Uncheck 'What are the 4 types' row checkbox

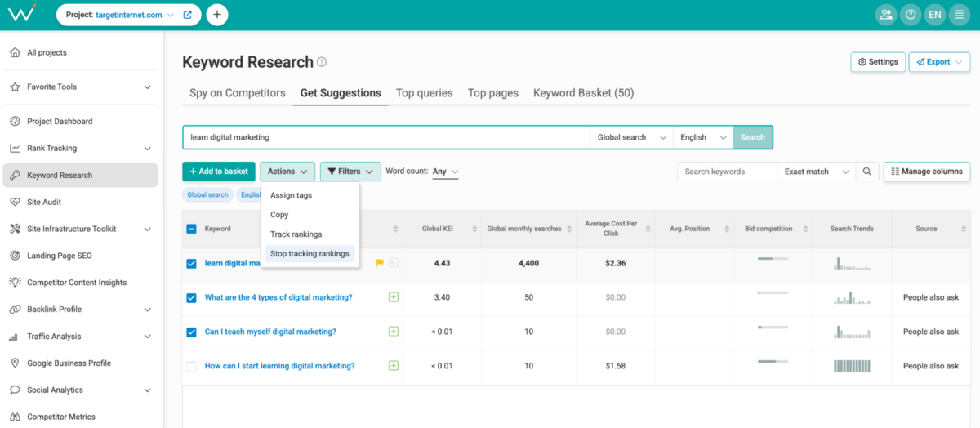[x=191, y=297]
